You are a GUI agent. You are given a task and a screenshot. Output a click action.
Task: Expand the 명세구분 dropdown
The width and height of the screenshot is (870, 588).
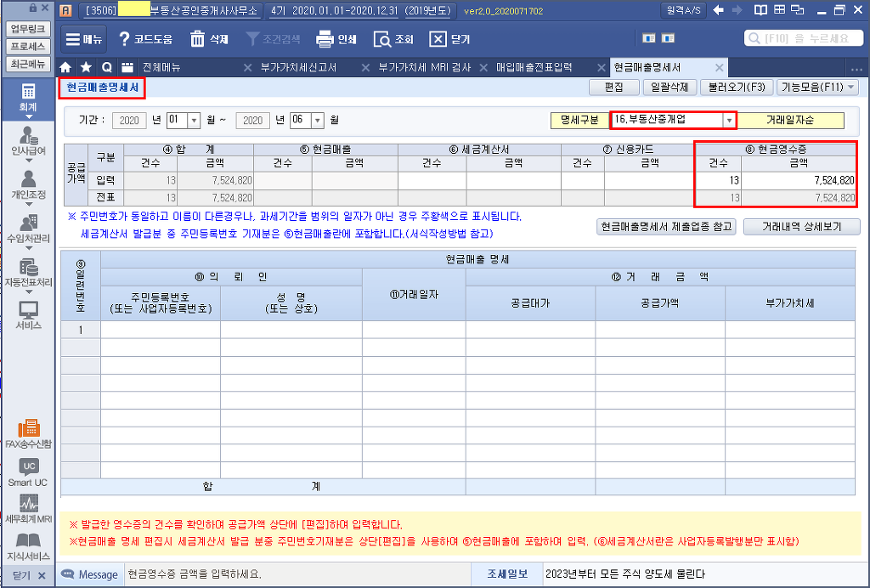(728, 121)
